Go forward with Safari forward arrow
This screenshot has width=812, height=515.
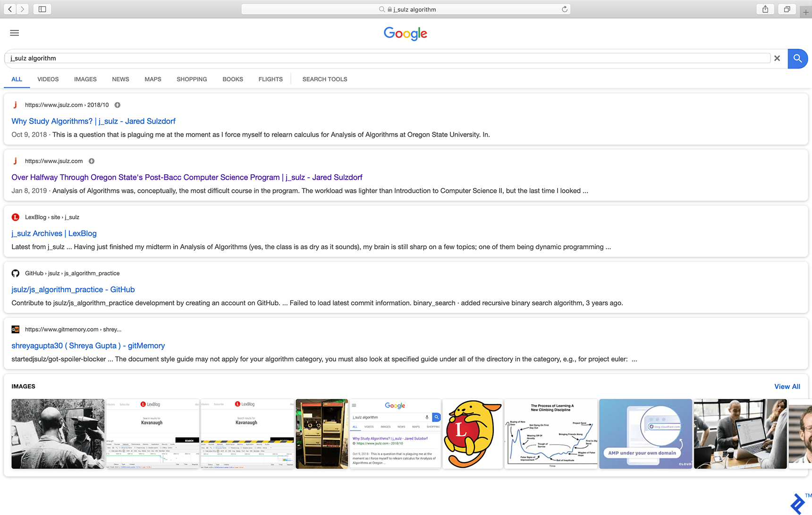point(22,9)
